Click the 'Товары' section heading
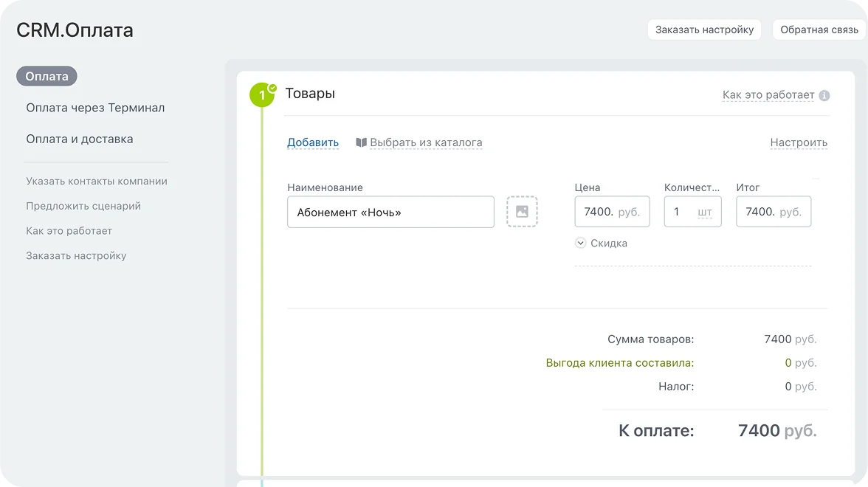This screenshot has height=487, width=868. click(x=310, y=94)
